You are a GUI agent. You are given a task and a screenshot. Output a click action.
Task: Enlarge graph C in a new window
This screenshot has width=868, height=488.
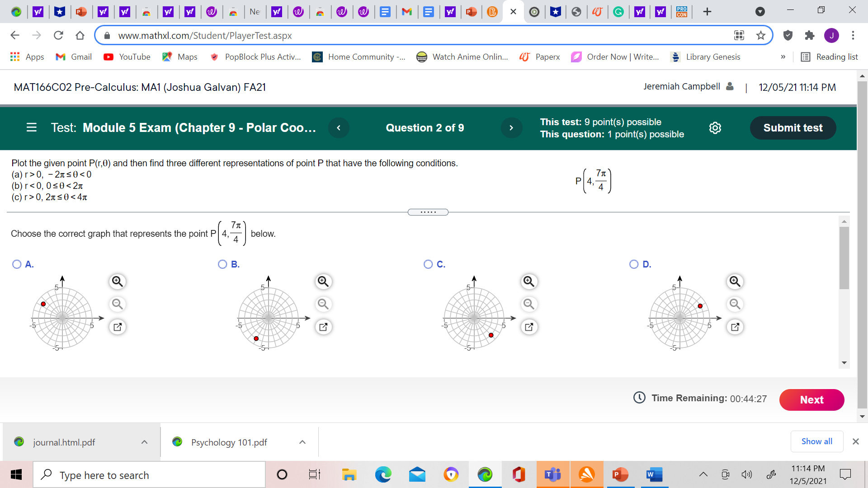[529, 327]
